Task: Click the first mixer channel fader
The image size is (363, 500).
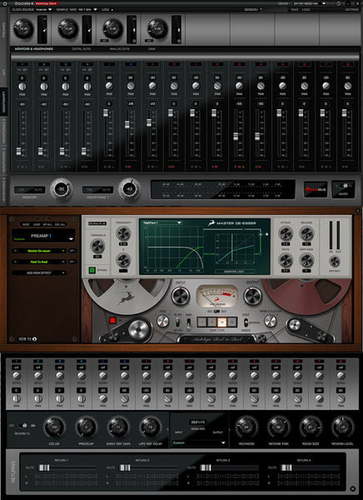Action: coord(19,151)
